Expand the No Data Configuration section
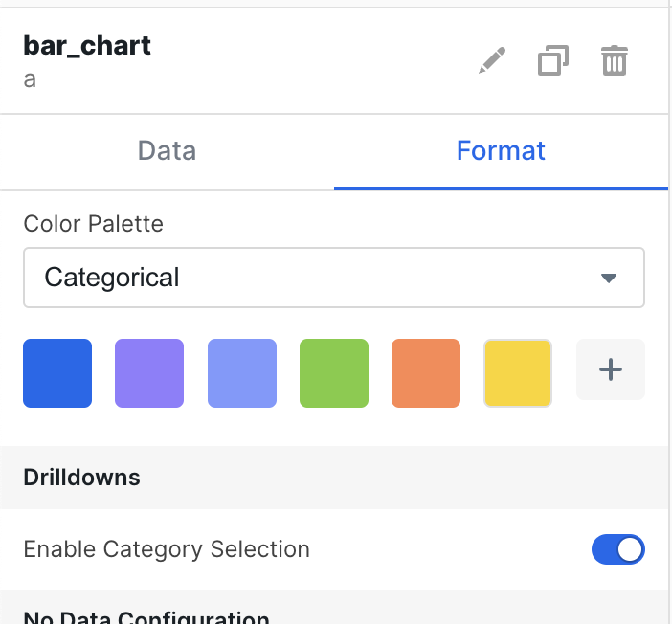672x624 pixels. [x=146, y=617]
